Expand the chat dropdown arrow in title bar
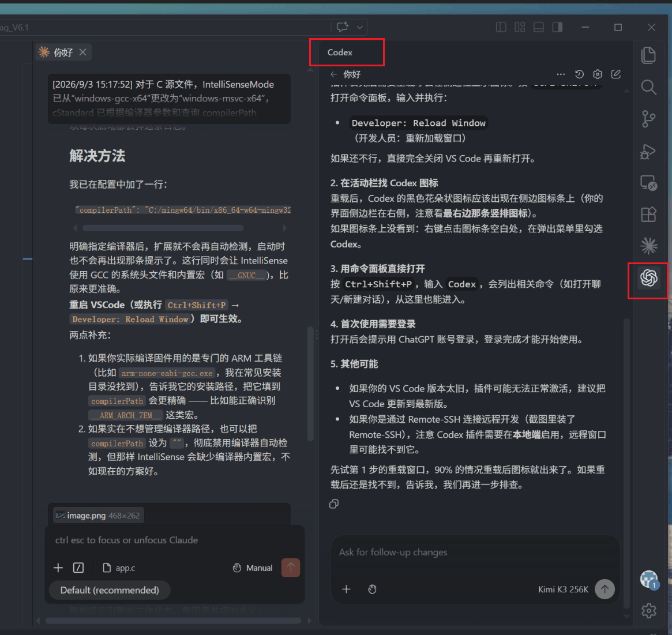The image size is (672, 635). (x=359, y=28)
